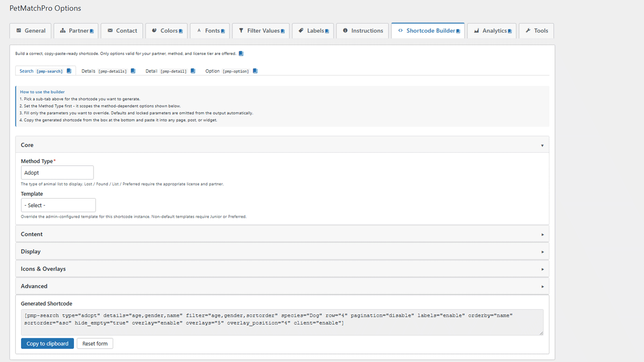The width and height of the screenshot is (644, 362).
Task: Click inside the Generated Shortcode text box
Action: point(282,322)
